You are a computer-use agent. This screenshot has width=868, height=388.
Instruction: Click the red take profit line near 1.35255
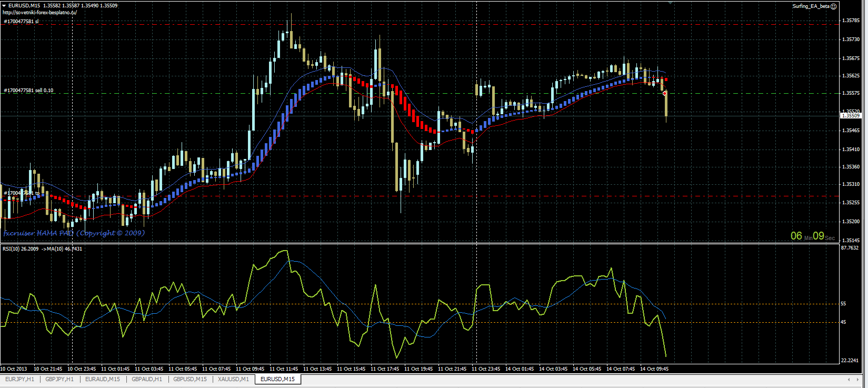pos(420,196)
